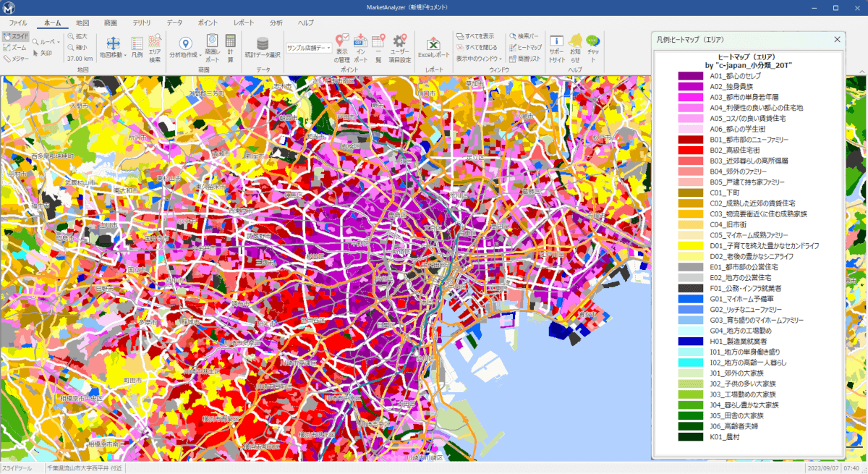Open the サポートサイト help link
The width and height of the screenshot is (868, 474).
coord(556,48)
